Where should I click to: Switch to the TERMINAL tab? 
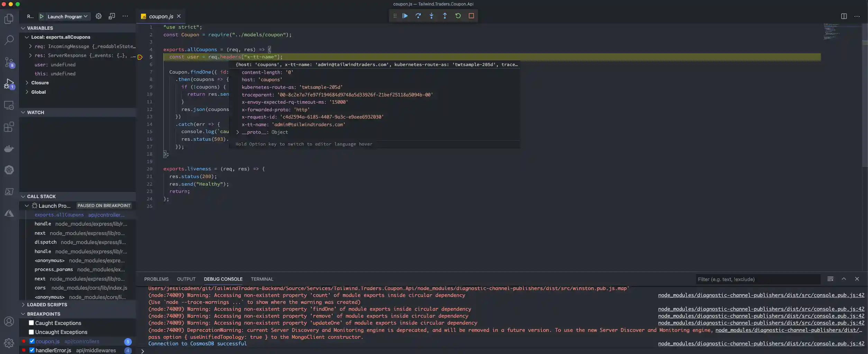(262, 279)
